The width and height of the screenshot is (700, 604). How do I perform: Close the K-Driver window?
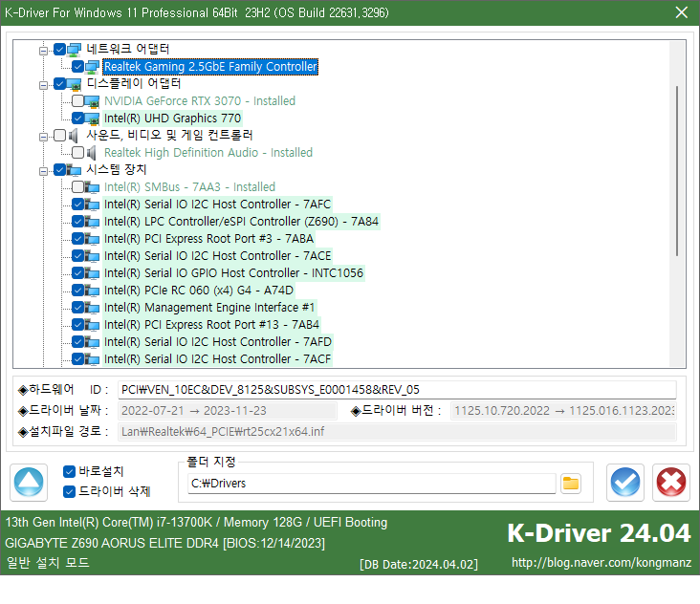[x=682, y=12]
